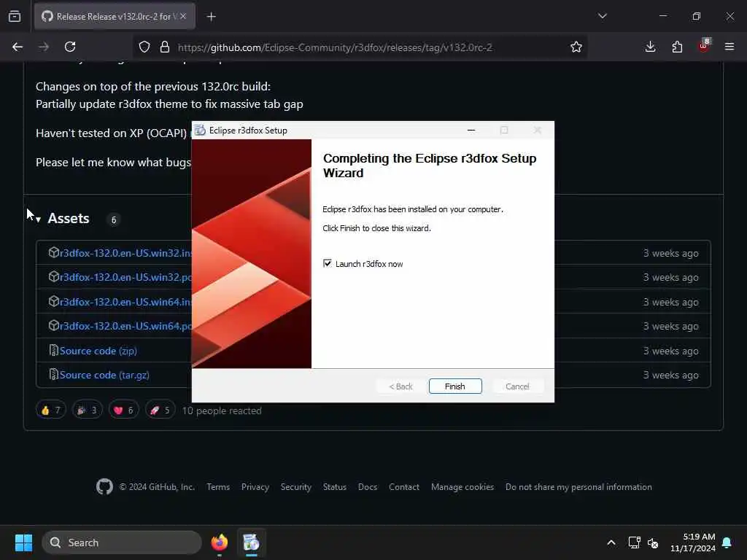
Task: Click the browser forward arrow
Action: (44, 47)
